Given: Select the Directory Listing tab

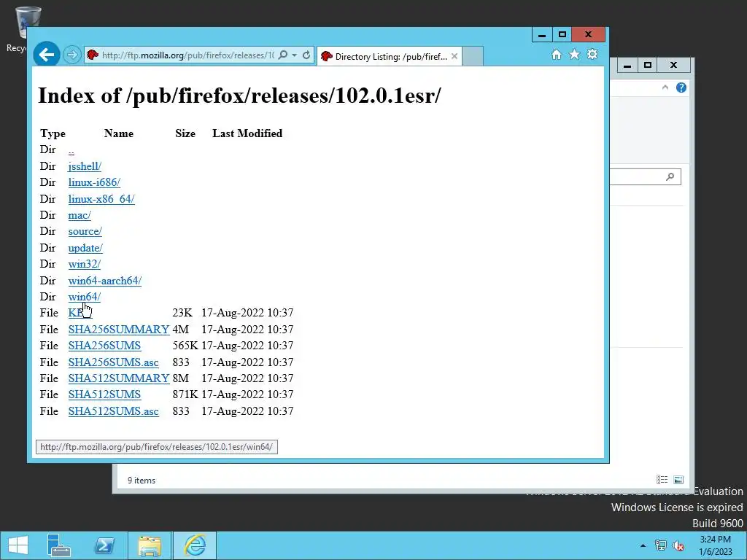Looking at the screenshot, I should pyautogui.click(x=390, y=57).
